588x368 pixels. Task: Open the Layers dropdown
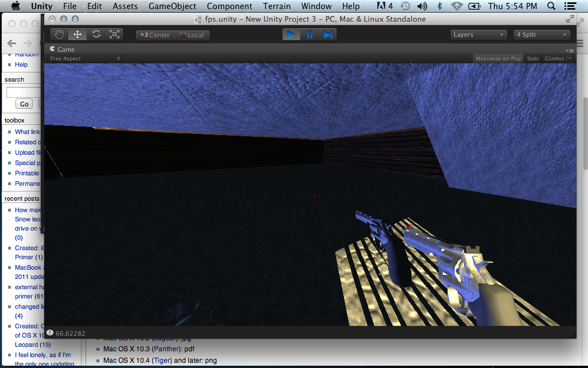click(478, 34)
